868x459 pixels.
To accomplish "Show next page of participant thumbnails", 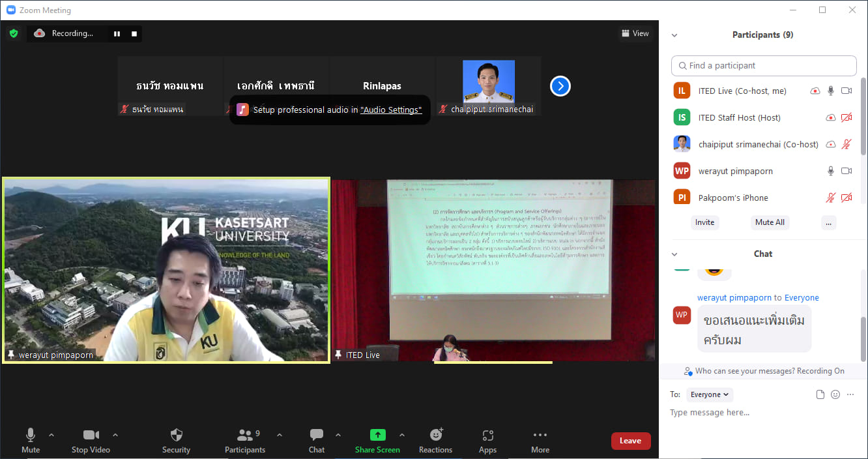I will (560, 86).
